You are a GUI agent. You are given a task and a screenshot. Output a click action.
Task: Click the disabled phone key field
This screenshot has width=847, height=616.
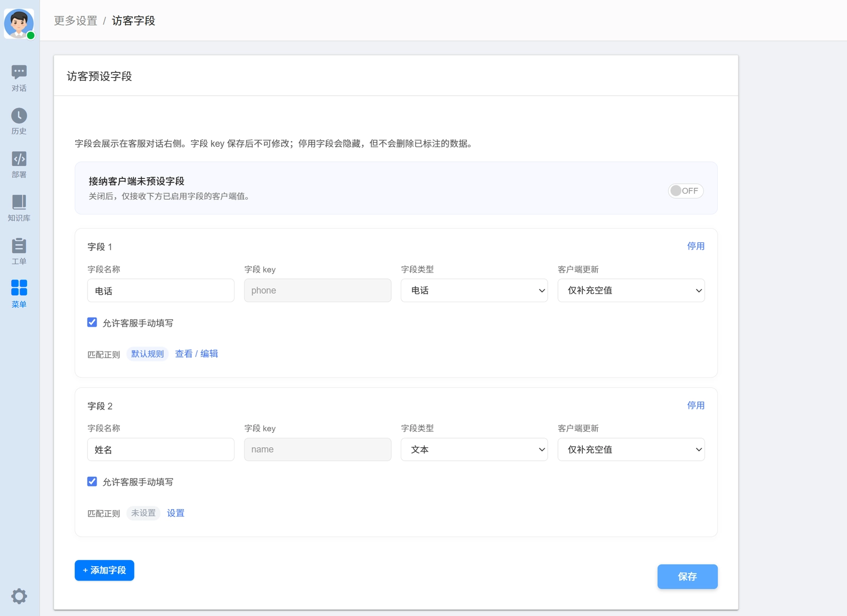pyautogui.click(x=318, y=291)
